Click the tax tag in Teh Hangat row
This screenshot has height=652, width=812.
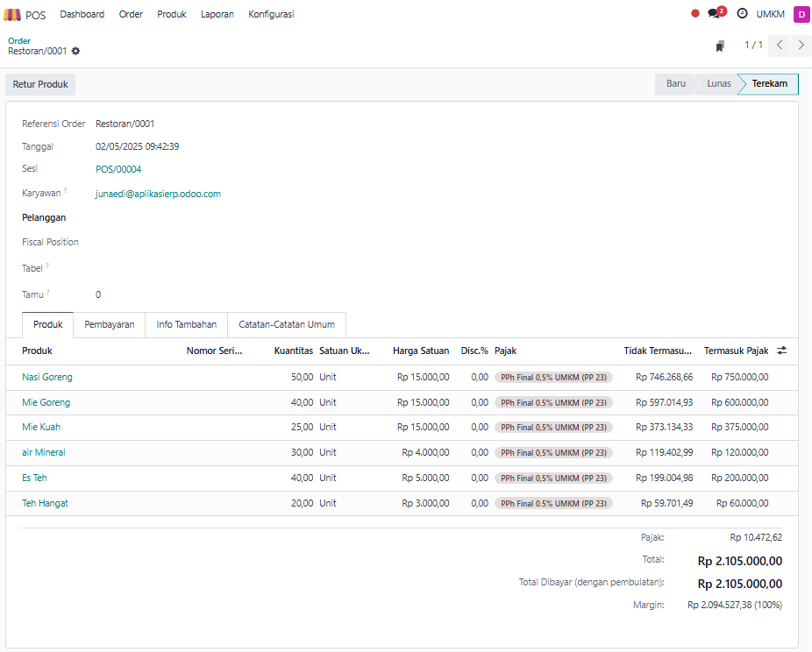pyautogui.click(x=553, y=504)
